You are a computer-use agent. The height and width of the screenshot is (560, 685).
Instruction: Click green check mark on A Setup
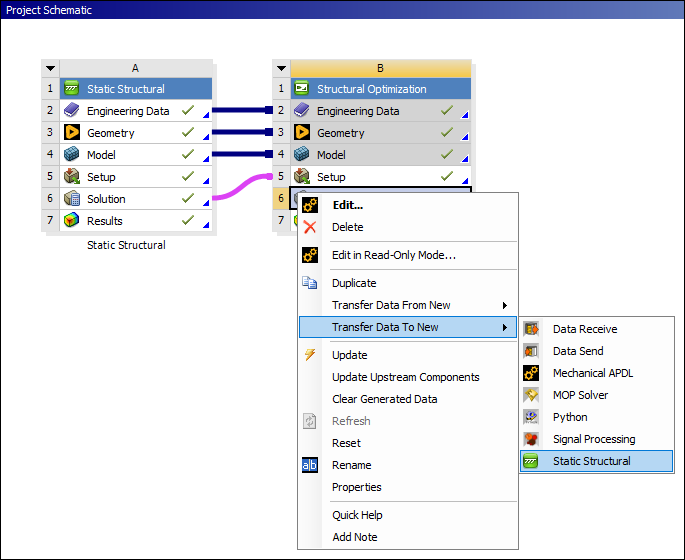[x=188, y=176]
